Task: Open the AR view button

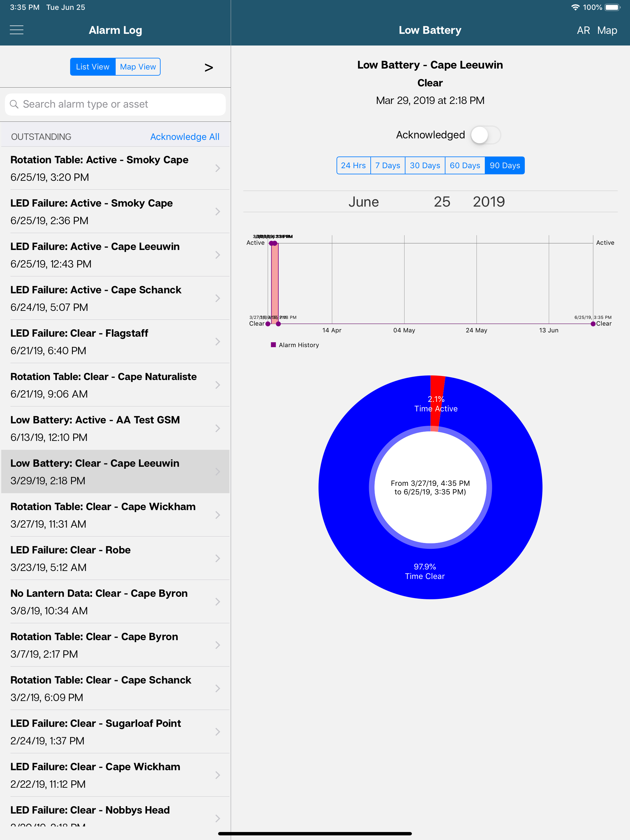Action: [x=583, y=30]
